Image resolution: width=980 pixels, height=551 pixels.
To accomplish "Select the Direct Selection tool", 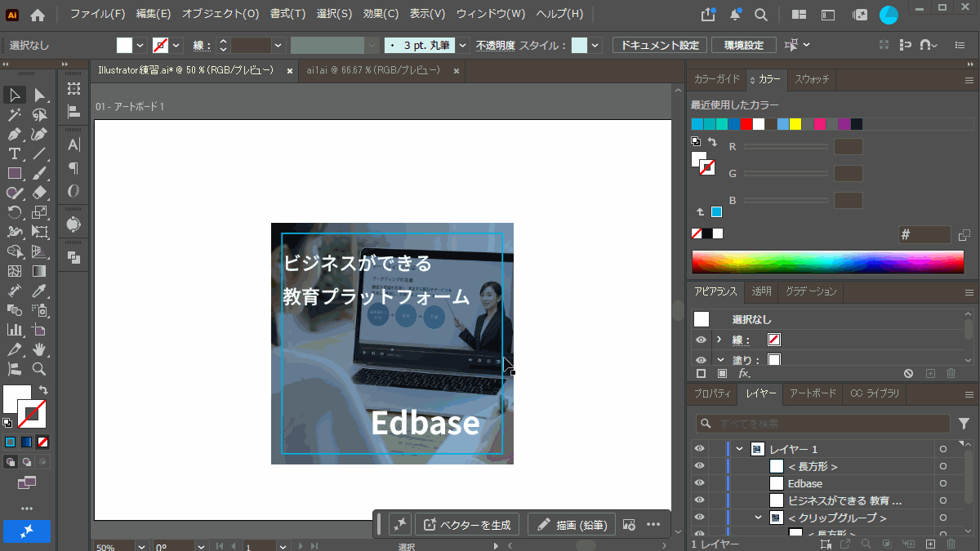I will [39, 96].
